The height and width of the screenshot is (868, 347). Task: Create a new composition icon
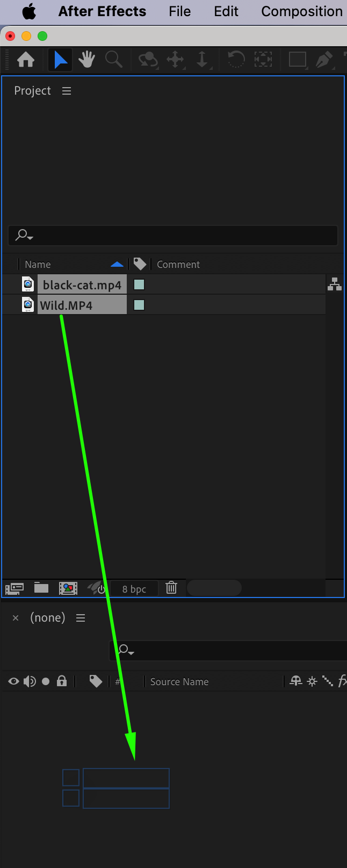click(x=68, y=588)
